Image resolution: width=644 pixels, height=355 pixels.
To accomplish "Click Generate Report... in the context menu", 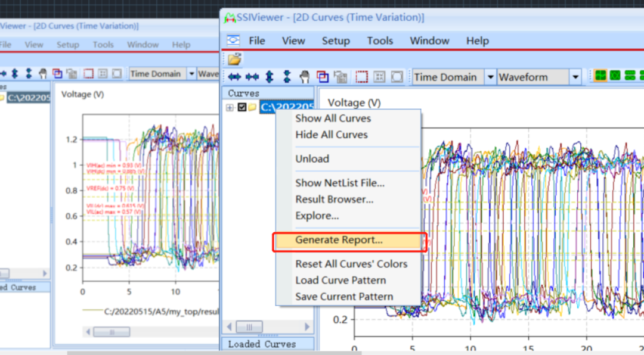I will [349, 240].
